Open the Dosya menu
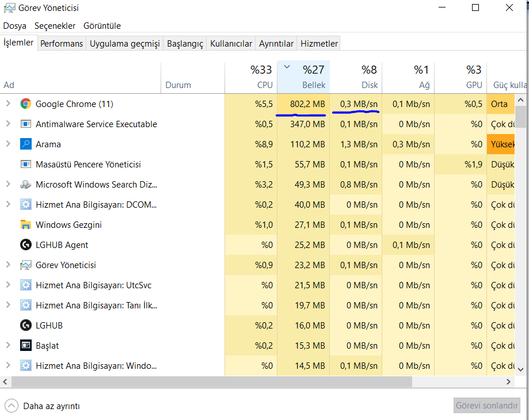 pos(15,26)
